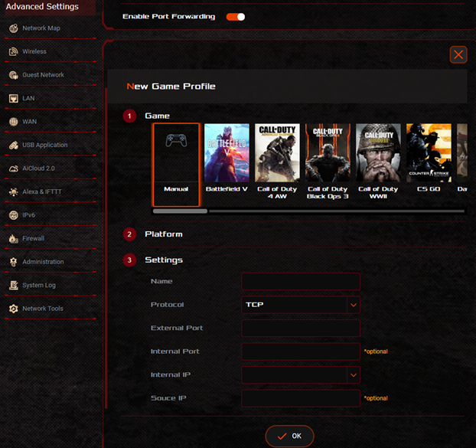This screenshot has width=476, height=448.
Task: Click the Network Map globe icon
Action: [13, 28]
